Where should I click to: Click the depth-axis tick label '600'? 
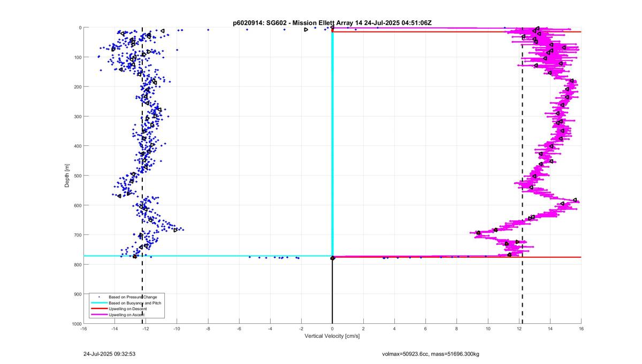coord(78,206)
